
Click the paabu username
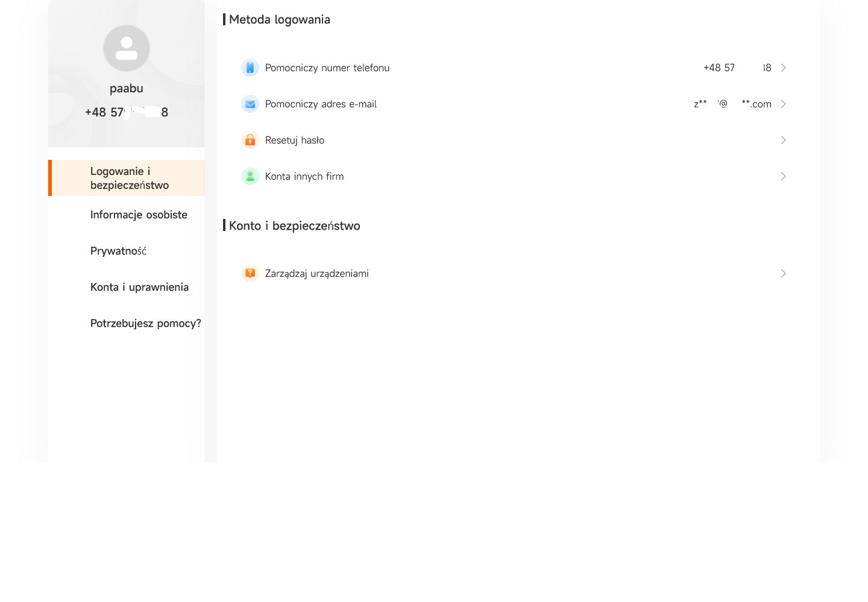(127, 88)
